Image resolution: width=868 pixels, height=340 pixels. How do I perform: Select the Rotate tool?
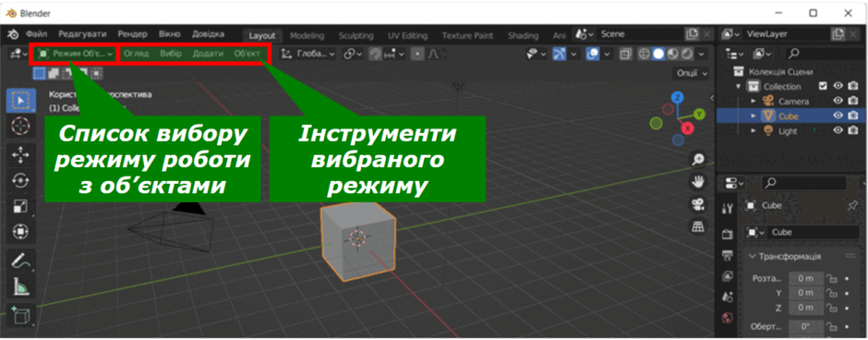21,180
